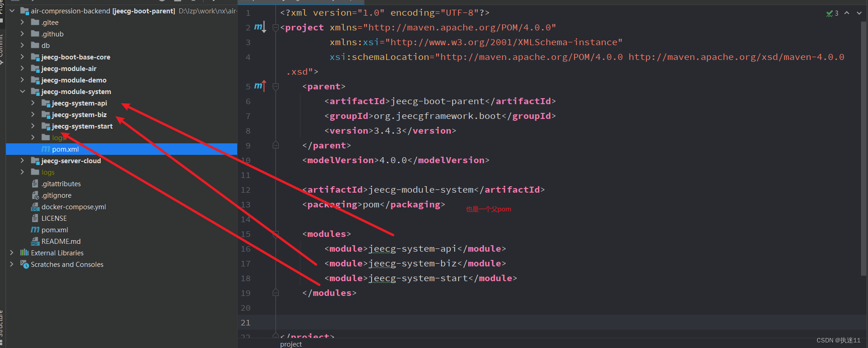Fold the modules block at line 15

(275, 234)
